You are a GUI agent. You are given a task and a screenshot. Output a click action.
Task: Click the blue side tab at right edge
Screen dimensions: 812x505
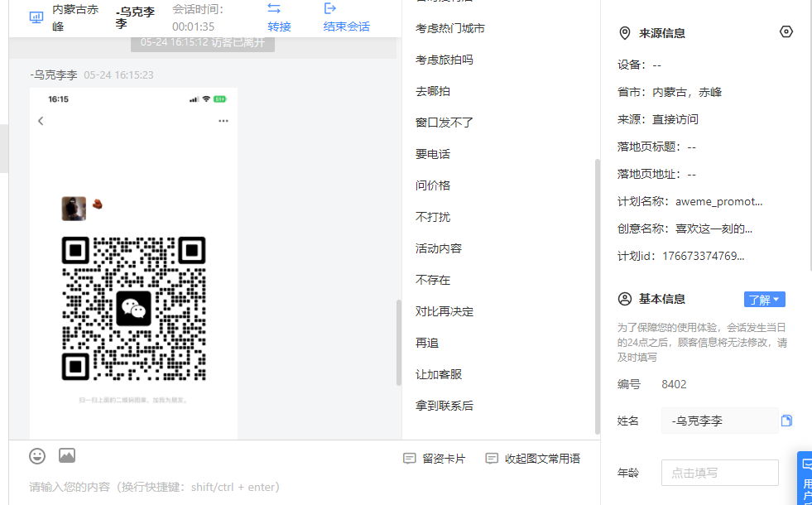pos(805,478)
